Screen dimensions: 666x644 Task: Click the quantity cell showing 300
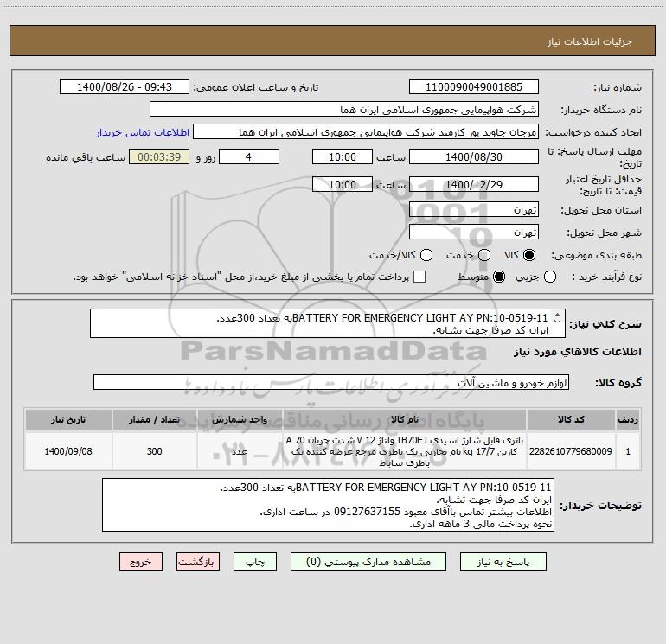coord(154,451)
